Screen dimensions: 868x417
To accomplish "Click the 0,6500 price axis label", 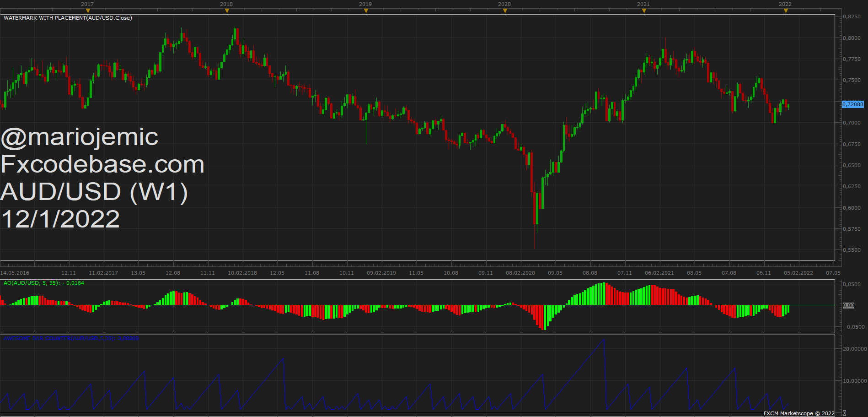I will (x=852, y=165).
